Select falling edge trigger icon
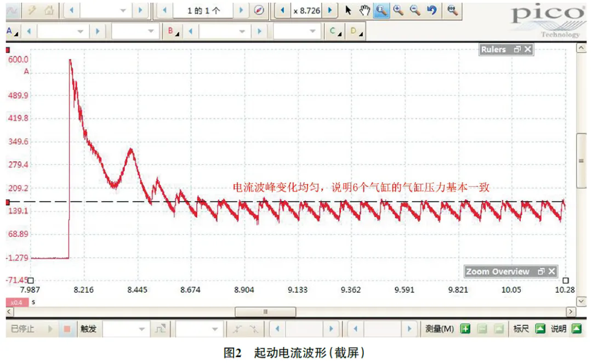The width and height of the screenshot is (592, 364). pos(254,329)
